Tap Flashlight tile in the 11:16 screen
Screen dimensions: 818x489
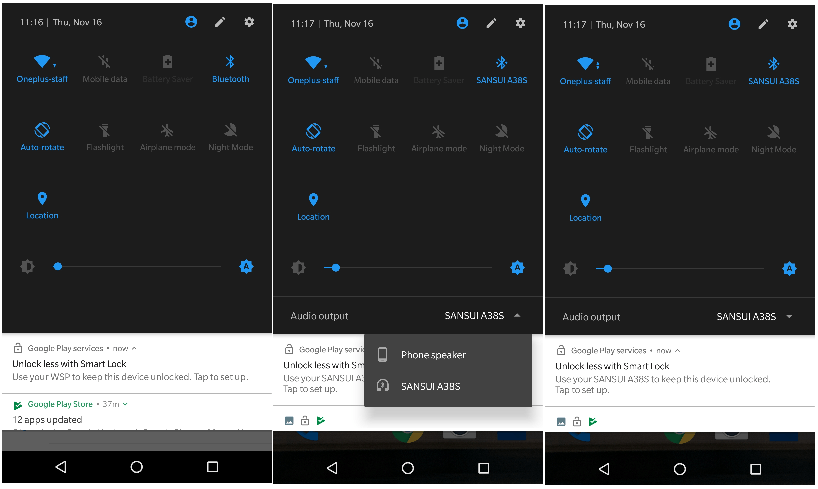coord(105,137)
